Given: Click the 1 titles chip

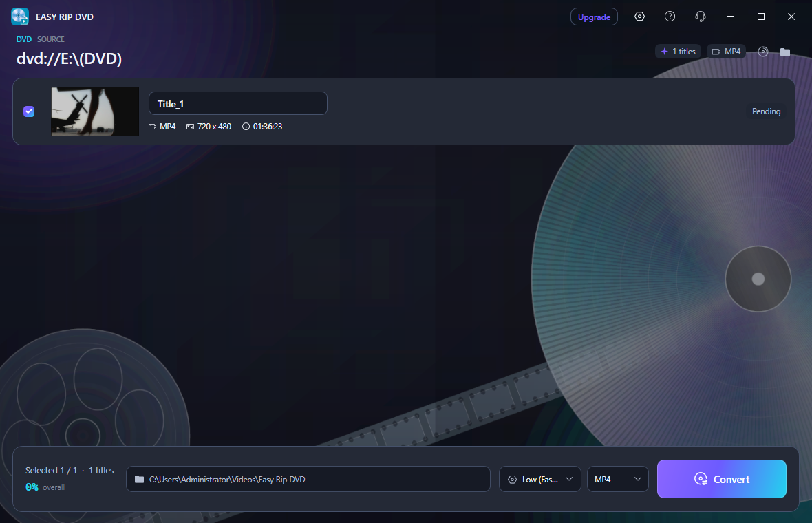Looking at the screenshot, I should click(x=679, y=51).
